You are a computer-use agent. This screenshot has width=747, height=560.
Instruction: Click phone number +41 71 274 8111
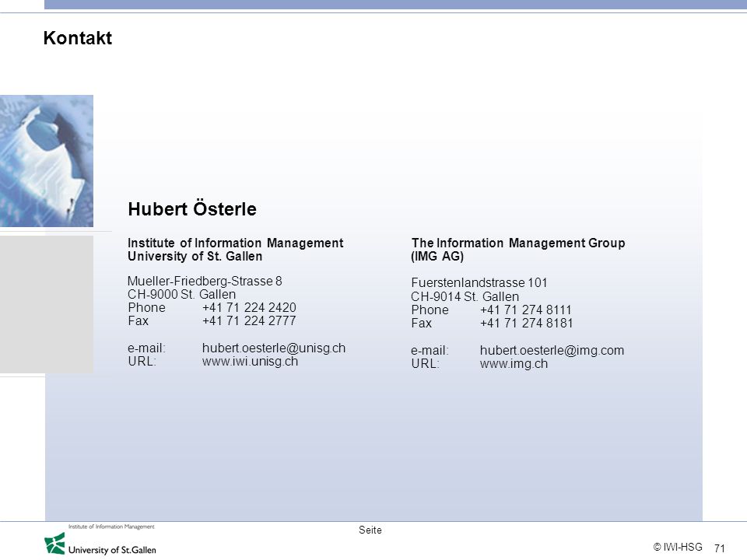point(525,310)
